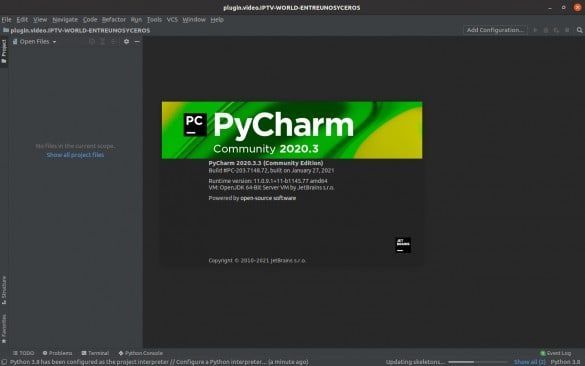Viewport: 585px width, 366px height.
Task: Click the collapse all icon in project panel
Action: 114,41
